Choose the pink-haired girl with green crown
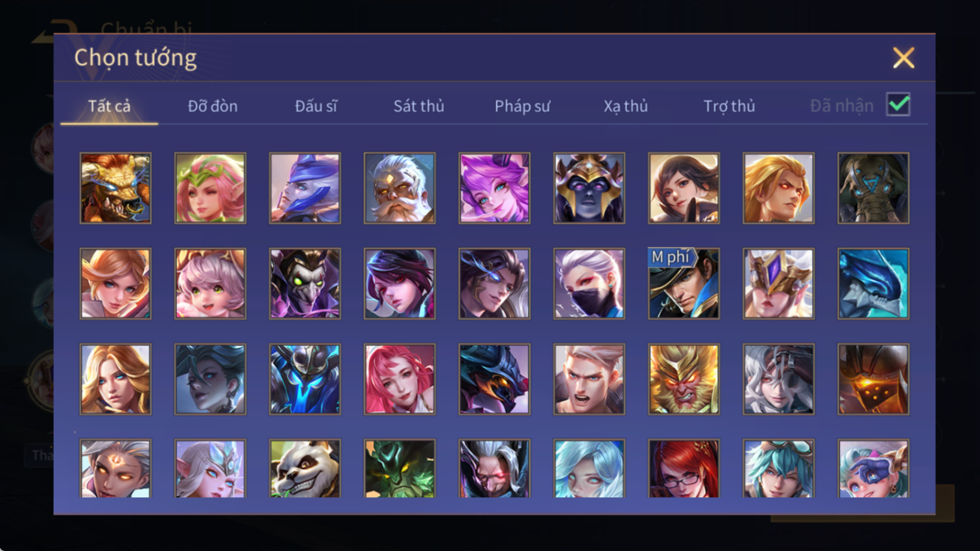This screenshot has height=551, width=980. [x=210, y=188]
